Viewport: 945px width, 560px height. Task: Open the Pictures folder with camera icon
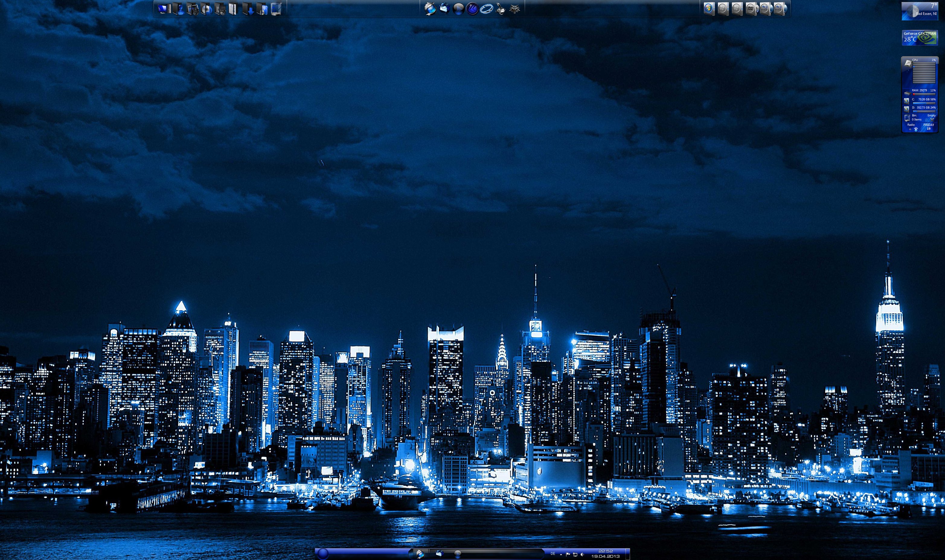coord(193,9)
